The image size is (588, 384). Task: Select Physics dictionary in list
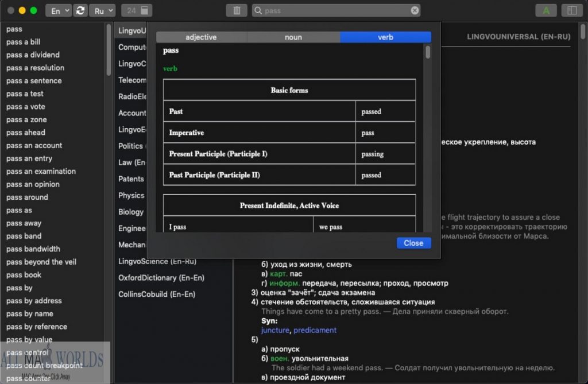click(x=131, y=195)
